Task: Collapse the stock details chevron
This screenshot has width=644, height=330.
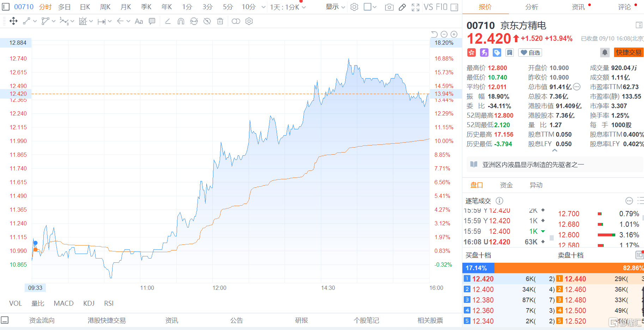Action: point(554,150)
